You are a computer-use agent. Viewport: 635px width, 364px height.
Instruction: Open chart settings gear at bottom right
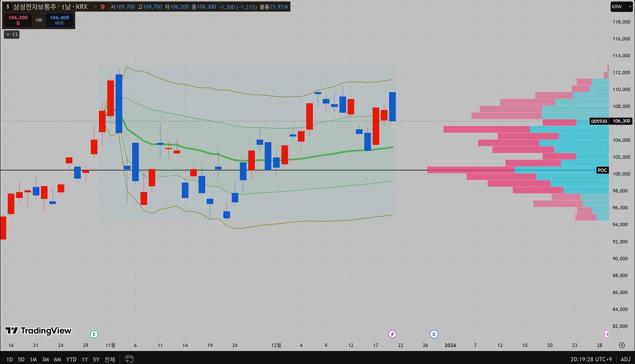[x=622, y=345]
